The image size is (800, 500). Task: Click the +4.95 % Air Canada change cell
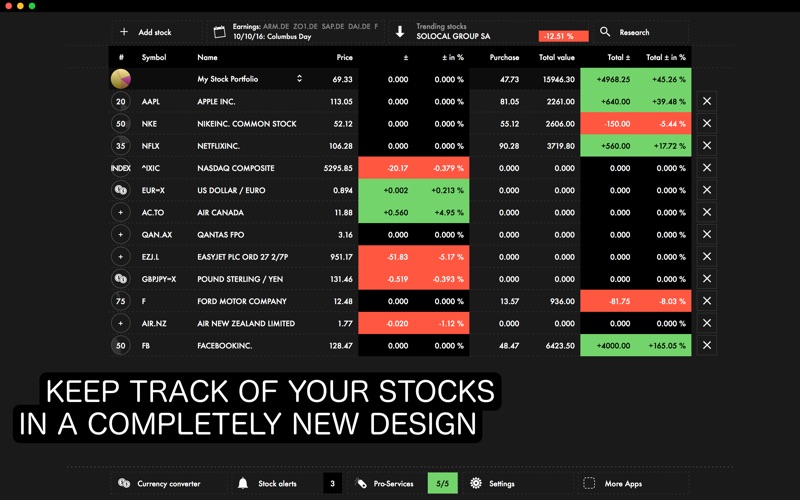point(442,212)
